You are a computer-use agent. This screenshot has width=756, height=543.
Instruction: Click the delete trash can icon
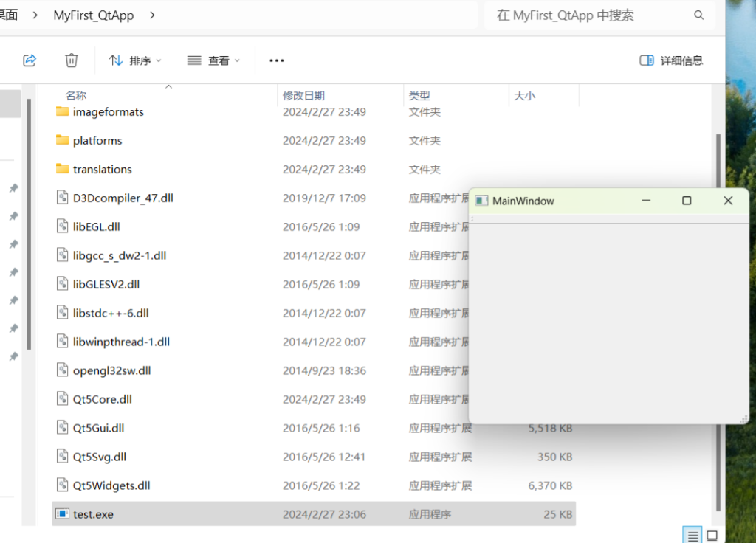click(72, 60)
